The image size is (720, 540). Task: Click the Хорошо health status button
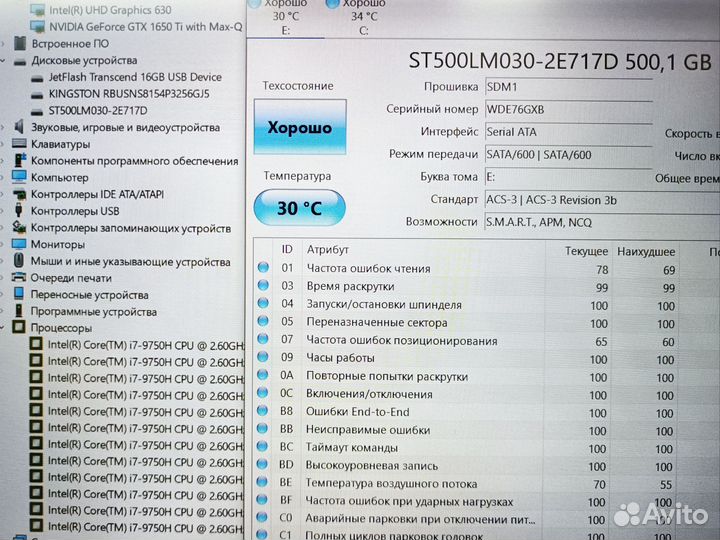coord(300,127)
